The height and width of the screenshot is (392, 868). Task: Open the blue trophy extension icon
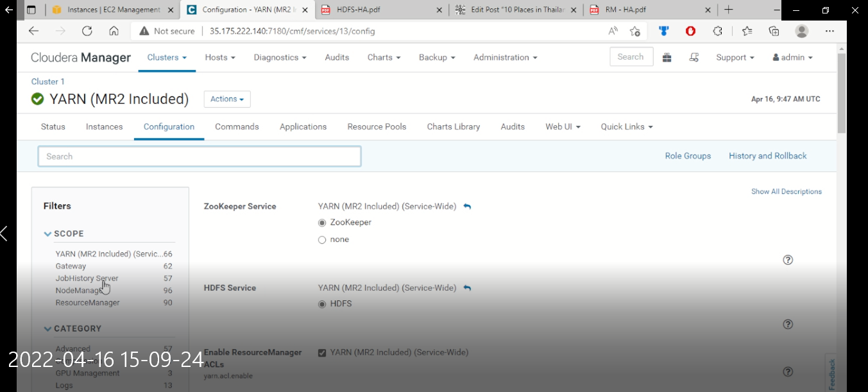(x=664, y=31)
